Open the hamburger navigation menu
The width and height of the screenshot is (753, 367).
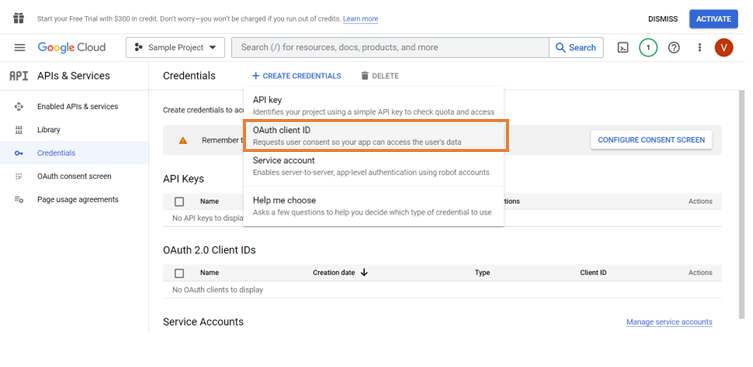click(20, 48)
